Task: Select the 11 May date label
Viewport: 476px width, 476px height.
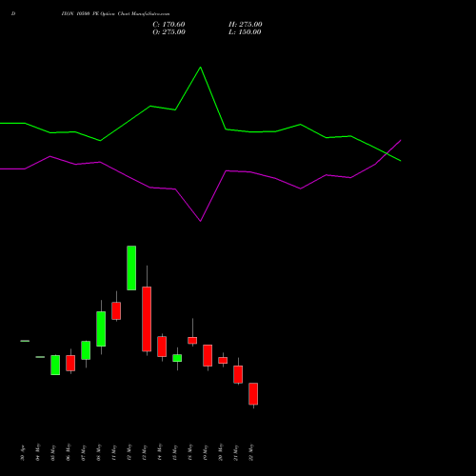Action: tap(114, 452)
